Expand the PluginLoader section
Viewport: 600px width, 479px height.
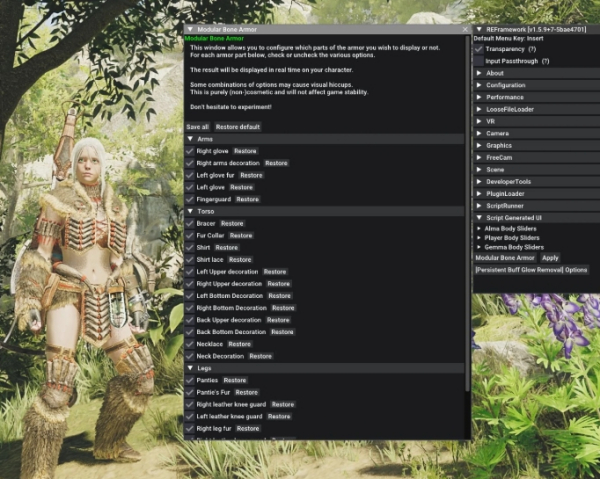pyautogui.click(x=537, y=194)
